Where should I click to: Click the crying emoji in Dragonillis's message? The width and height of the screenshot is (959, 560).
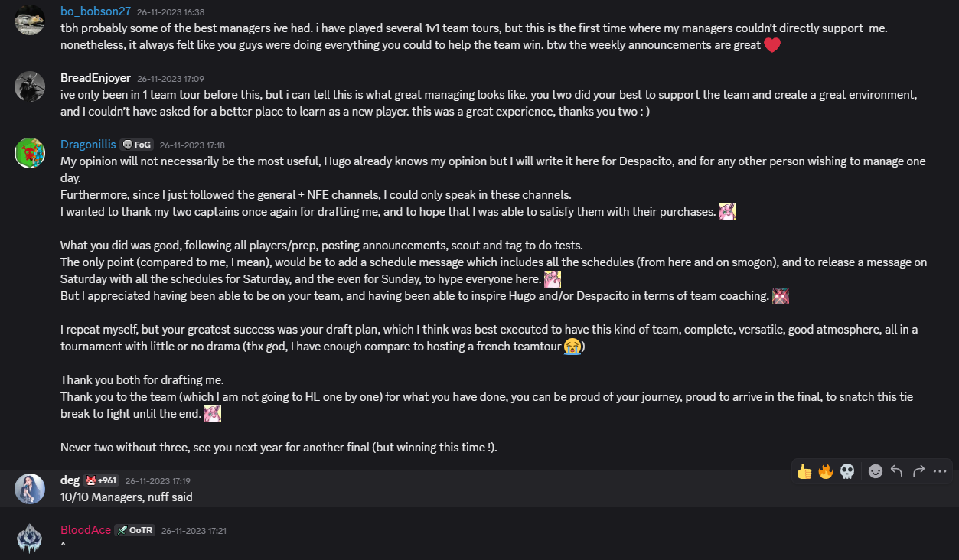click(571, 347)
